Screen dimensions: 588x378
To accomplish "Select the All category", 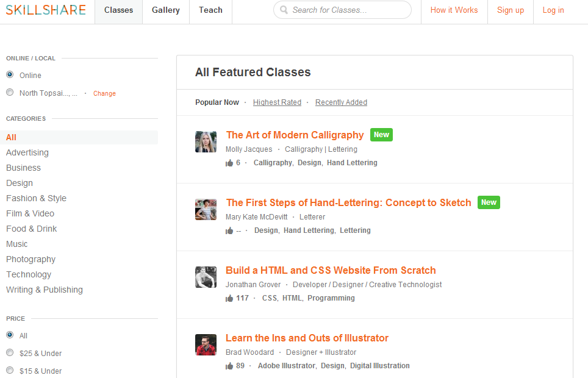I will click(79, 137).
